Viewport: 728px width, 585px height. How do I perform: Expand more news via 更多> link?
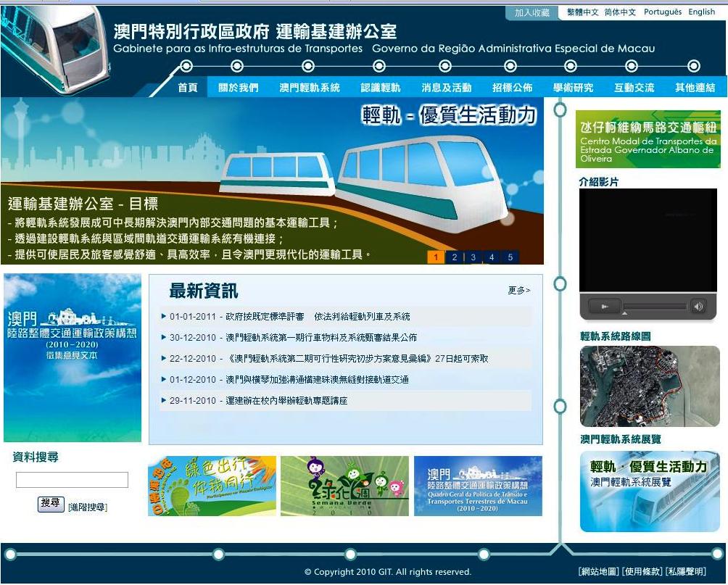pos(518,291)
